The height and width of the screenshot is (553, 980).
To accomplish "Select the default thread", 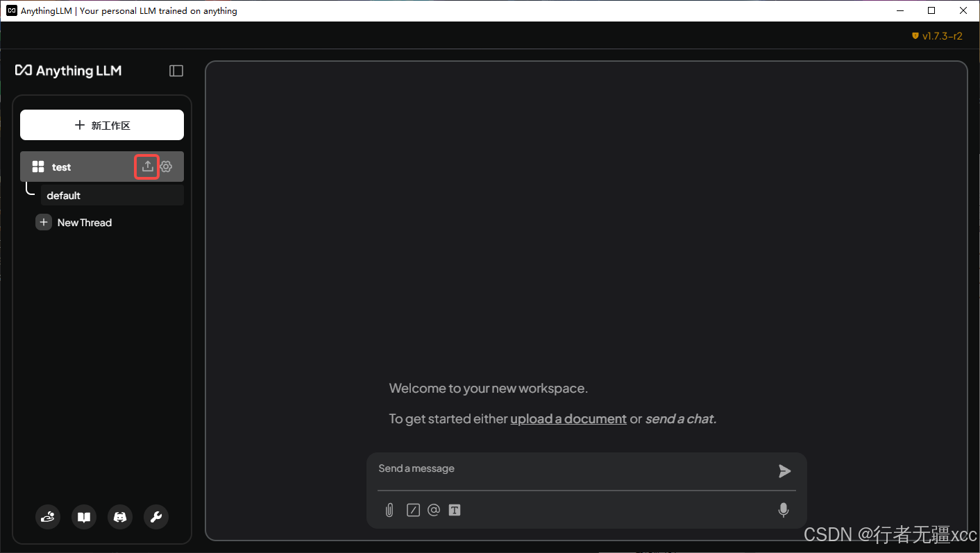I will point(112,195).
